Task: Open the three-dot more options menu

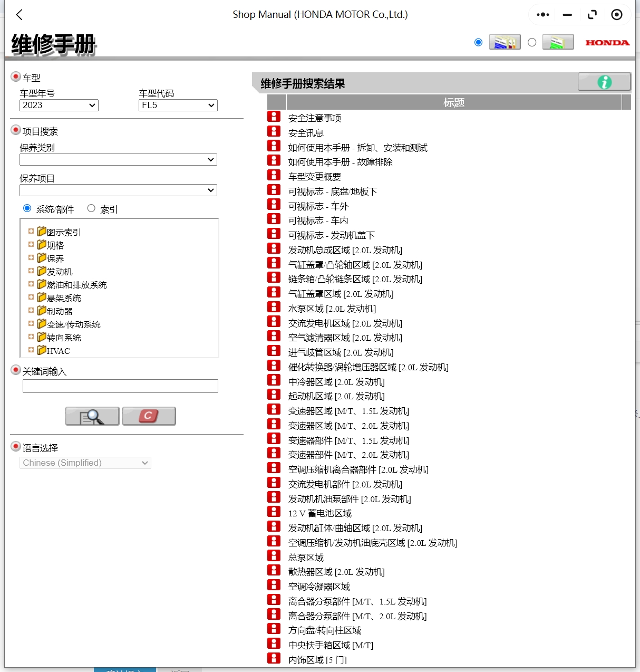Action: (542, 15)
